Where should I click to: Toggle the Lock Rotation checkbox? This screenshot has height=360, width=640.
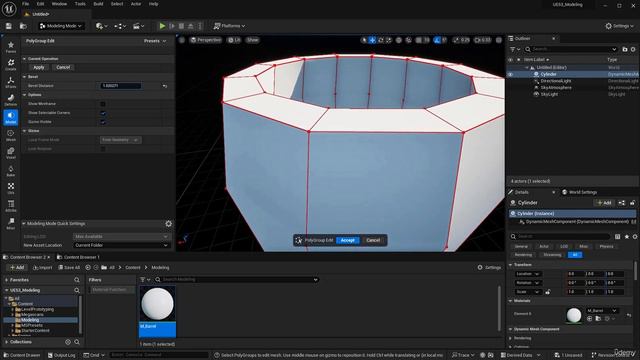pos(103,149)
